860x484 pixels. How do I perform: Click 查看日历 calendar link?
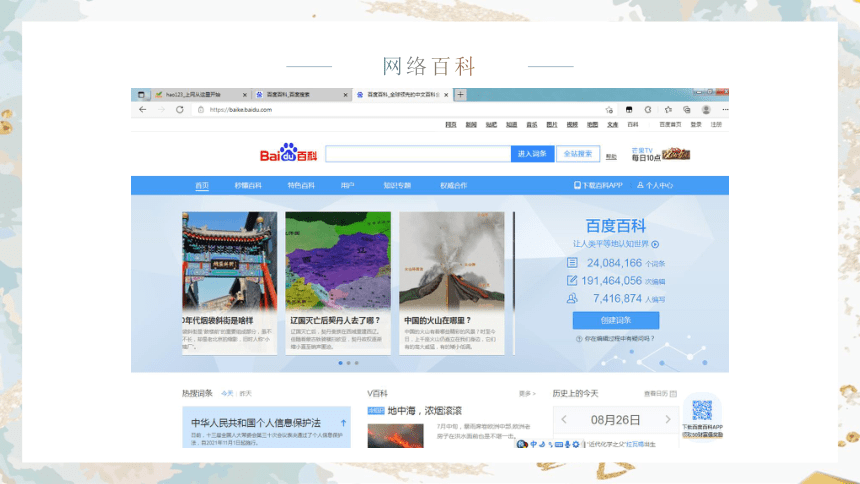pos(660,393)
